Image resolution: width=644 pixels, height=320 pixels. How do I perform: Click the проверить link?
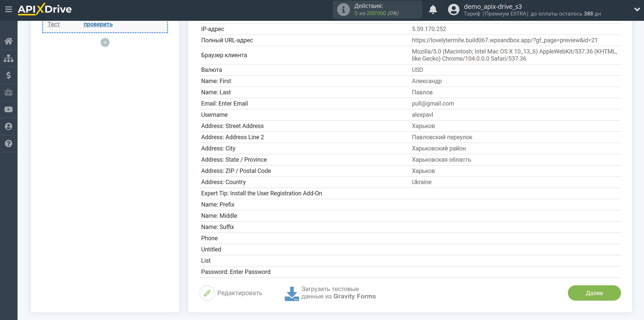click(x=98, y=24)
